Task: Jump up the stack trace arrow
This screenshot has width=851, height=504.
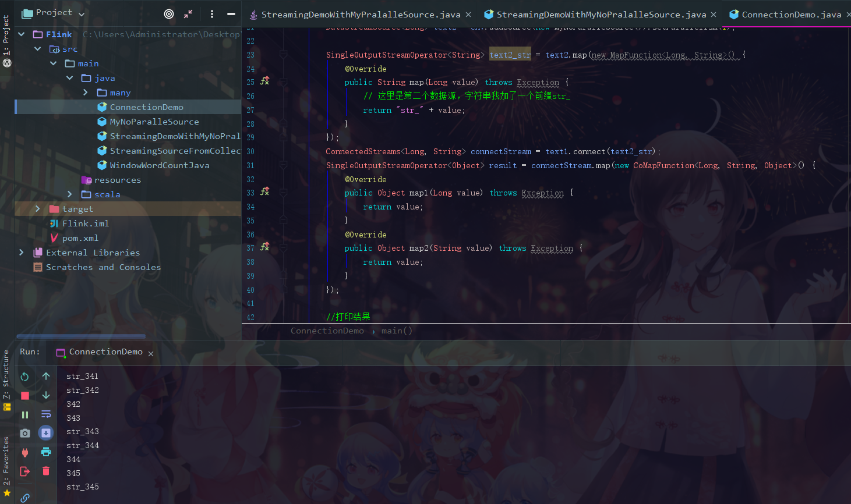Action: click(46, 377)
